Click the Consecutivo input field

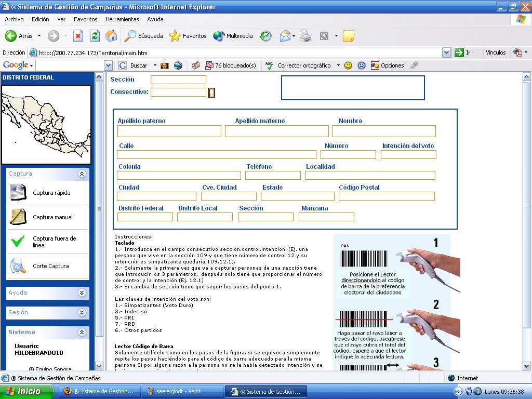[x=179, y=92]
